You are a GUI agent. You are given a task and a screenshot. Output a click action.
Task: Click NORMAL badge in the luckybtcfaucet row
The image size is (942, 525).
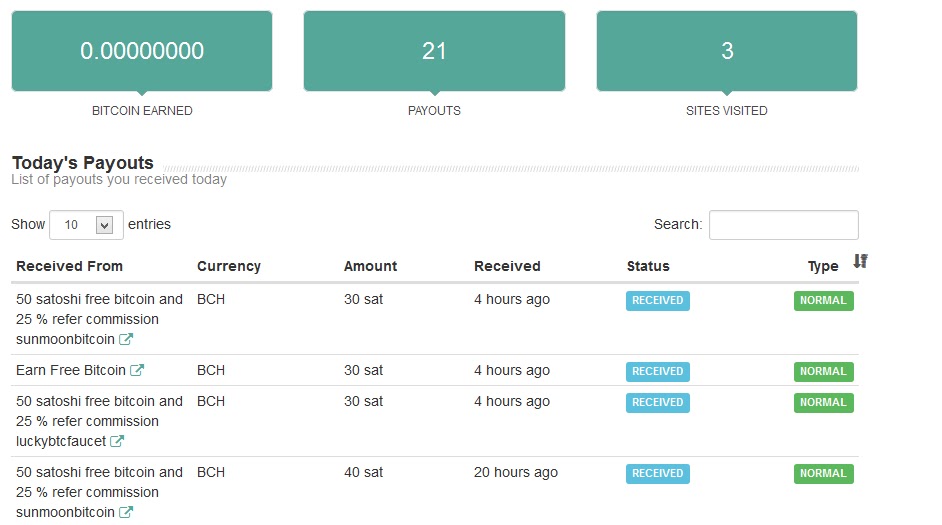tap(823, 402)
